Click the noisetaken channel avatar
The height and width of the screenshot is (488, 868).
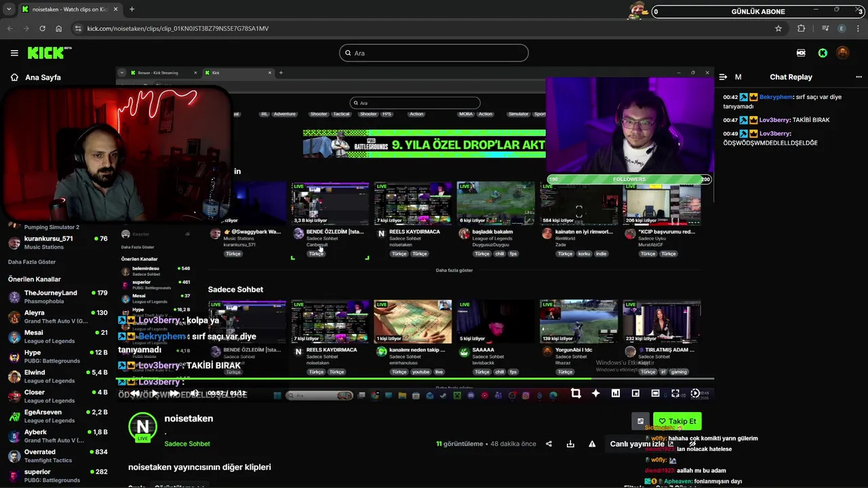142,426
